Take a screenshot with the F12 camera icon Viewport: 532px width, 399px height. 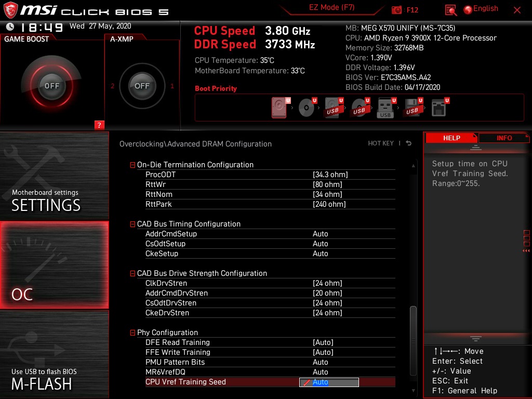coord(396,10)
